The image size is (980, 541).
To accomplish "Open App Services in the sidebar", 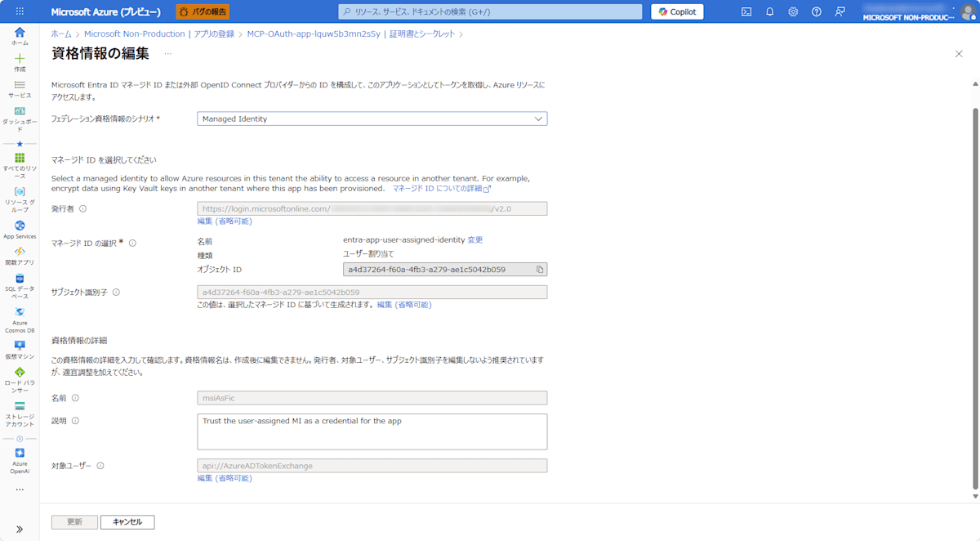I will click(x=20, y=230).
